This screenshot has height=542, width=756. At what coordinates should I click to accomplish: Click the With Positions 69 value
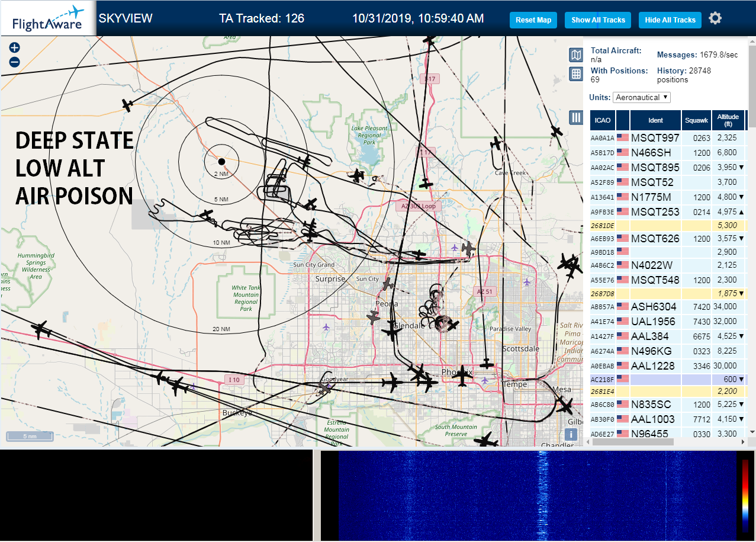pyautogui.click(x=619, y=75)
